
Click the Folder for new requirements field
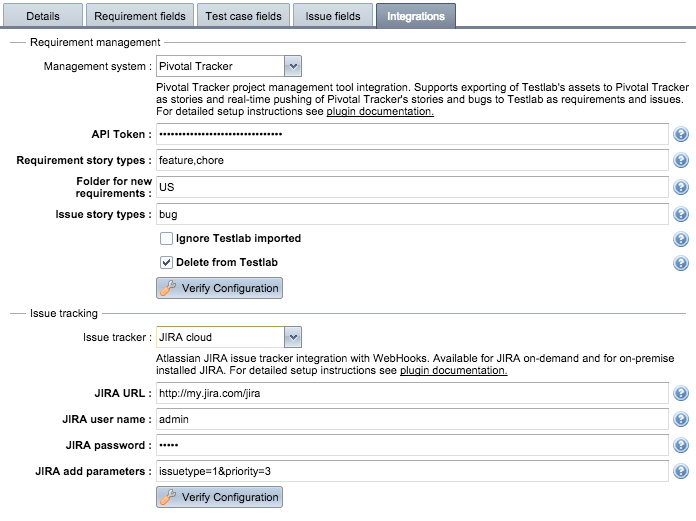click(x=412, y=187)
